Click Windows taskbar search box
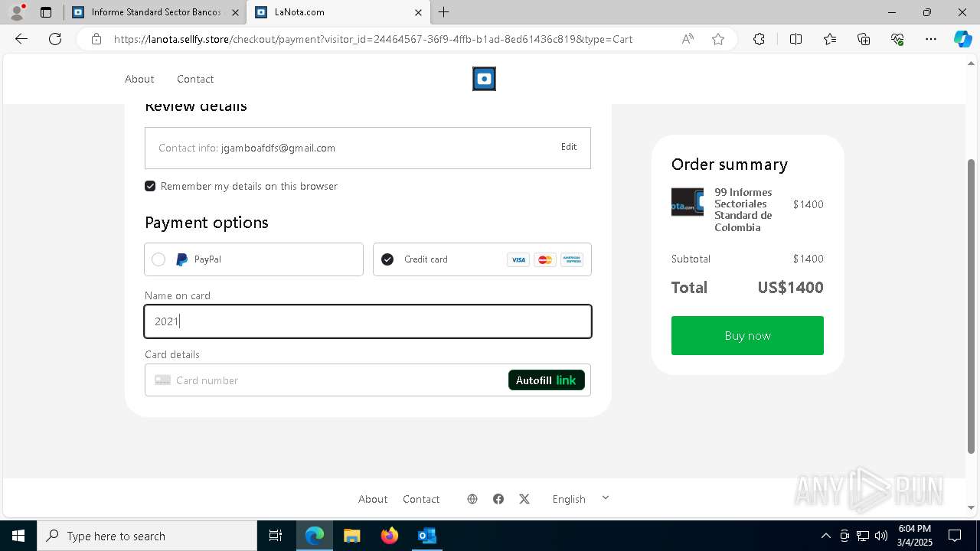The image size is (980, 551). 147,536
